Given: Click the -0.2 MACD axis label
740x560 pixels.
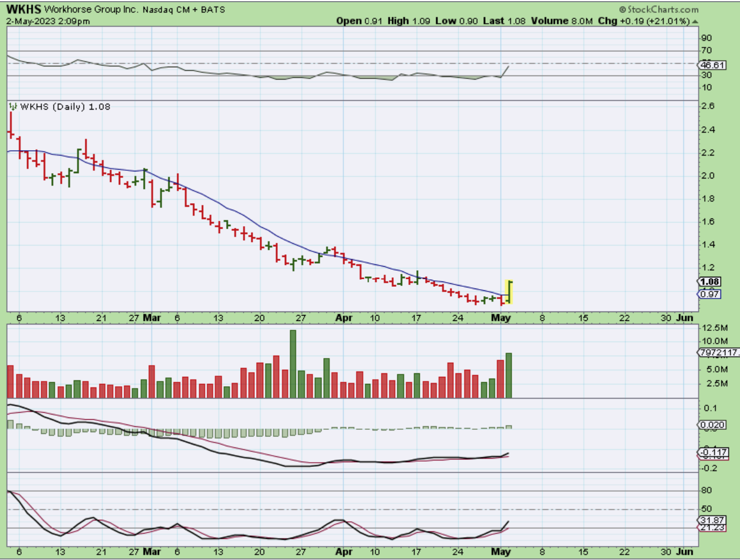Looking at the screenshot, I should click(709, 468).
